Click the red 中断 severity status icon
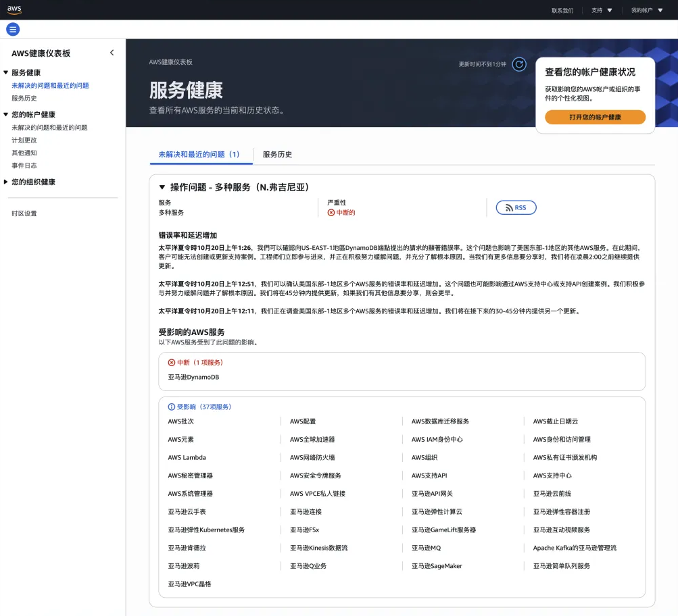 click(331, 213)
